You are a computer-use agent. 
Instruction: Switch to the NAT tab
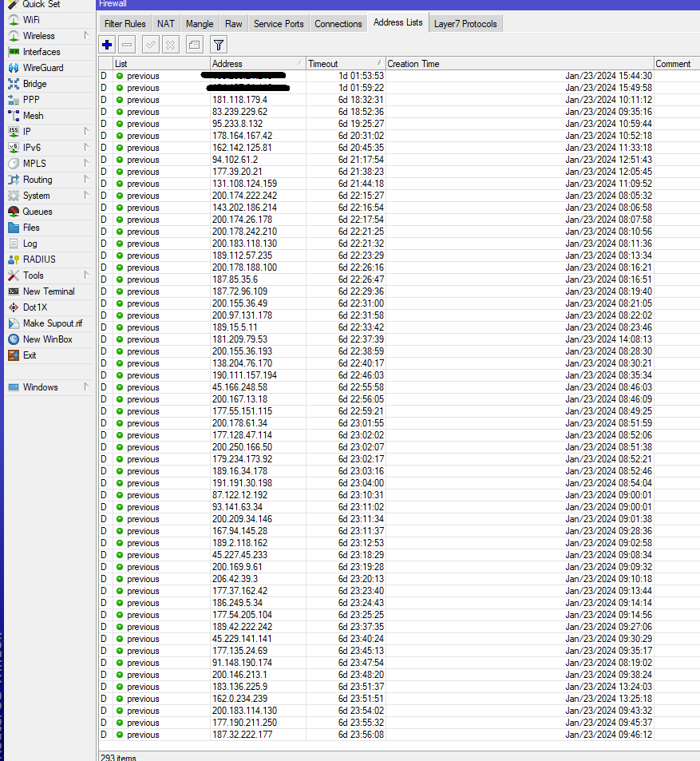[165, 23]
